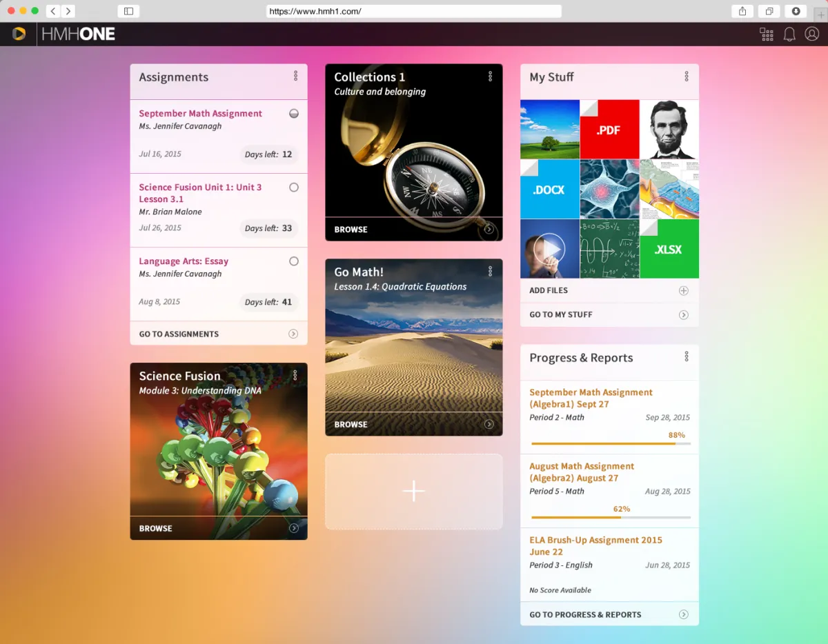The image size is (828, 644).
Task: Toggle Science Fusion Unit 1 status circle
Action: tap(294, 188)
